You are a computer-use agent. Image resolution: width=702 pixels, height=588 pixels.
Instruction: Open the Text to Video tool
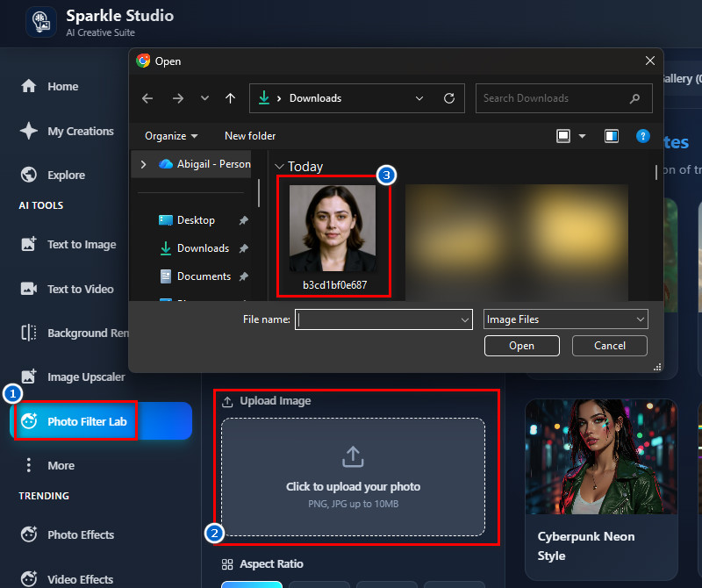point(68,289)
